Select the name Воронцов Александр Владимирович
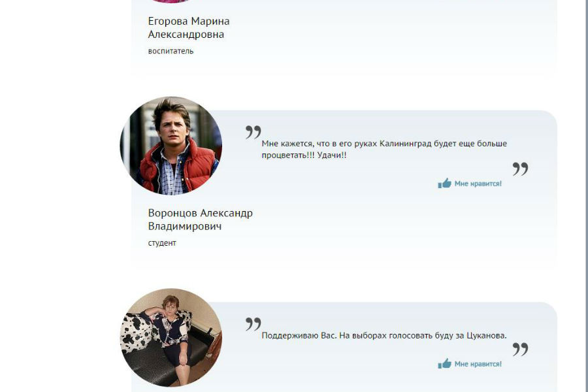This screenshot has height=392, width=588. [x=200, y=220]
